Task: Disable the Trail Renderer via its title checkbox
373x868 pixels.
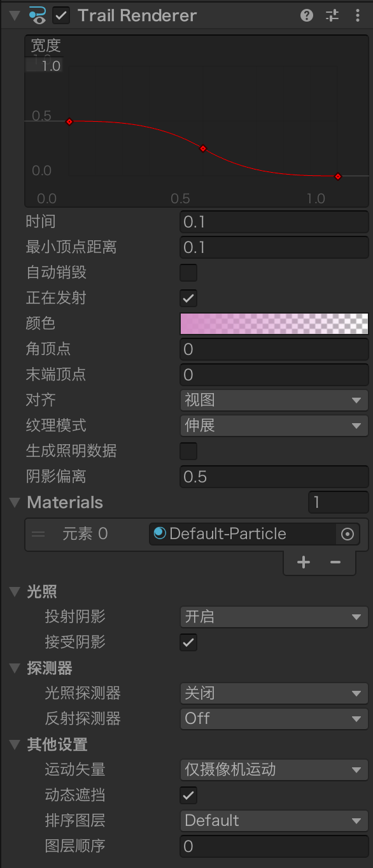Action: pos(61,15)
